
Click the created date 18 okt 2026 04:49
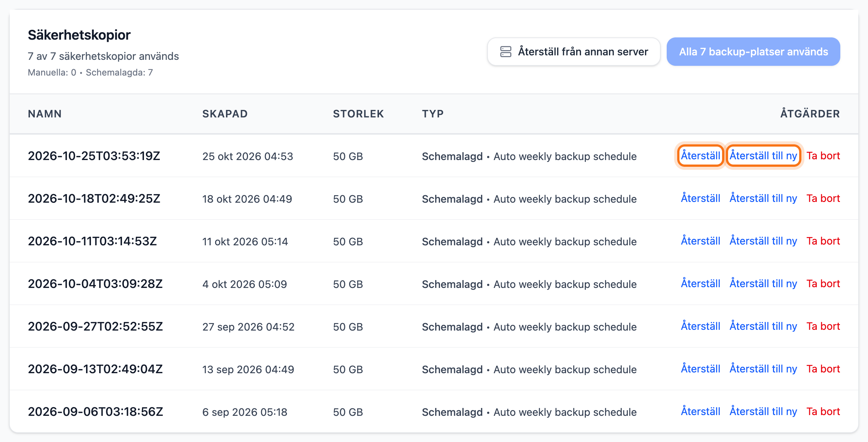tap(247, 199)
